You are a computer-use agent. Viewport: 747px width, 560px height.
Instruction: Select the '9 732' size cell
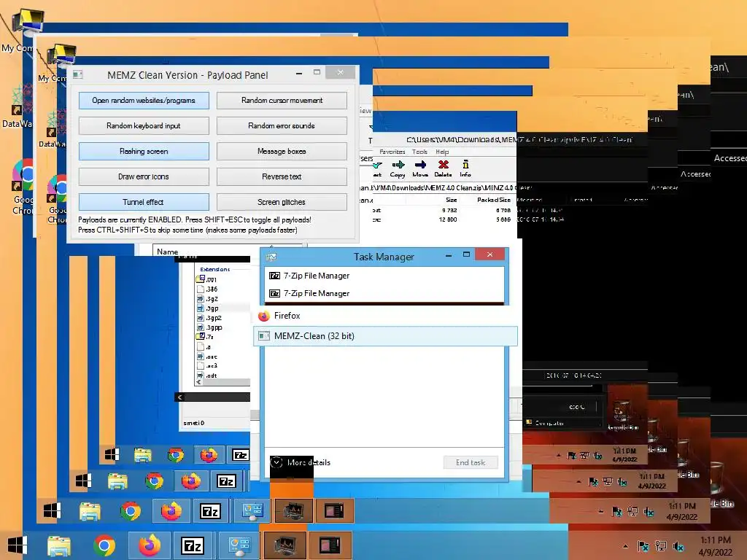(449, 210)
